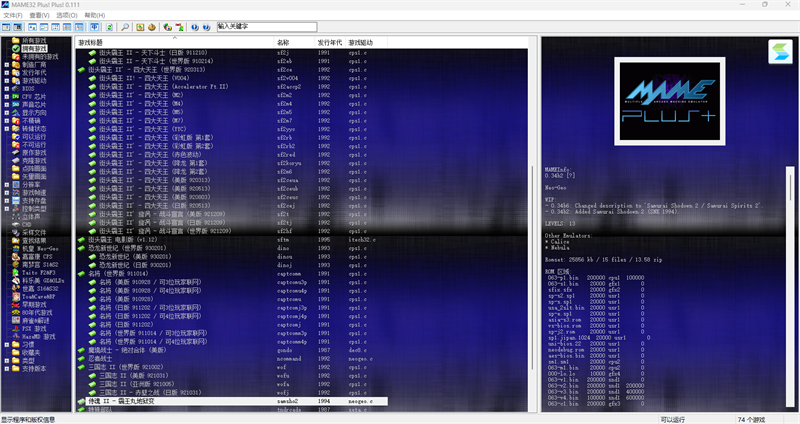The image size is (800, 424).
Task: Click the MAME Plus logo thumbnail
Action: 669,101
